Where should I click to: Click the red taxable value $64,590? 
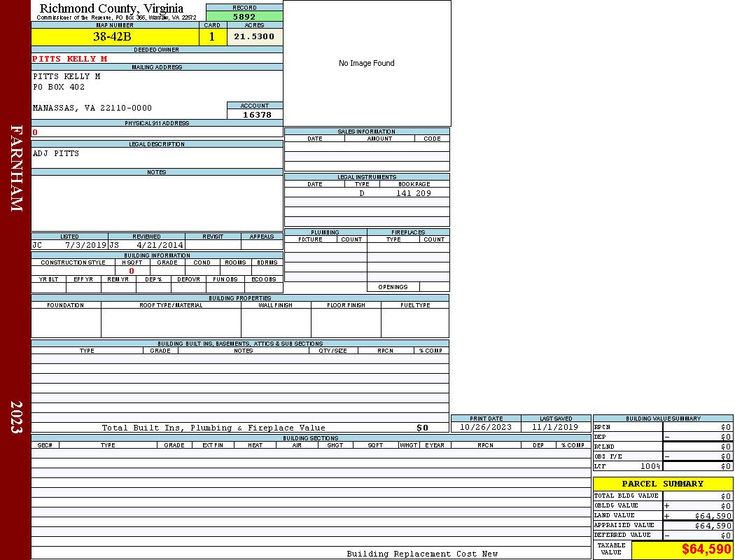tap(706, 549)
